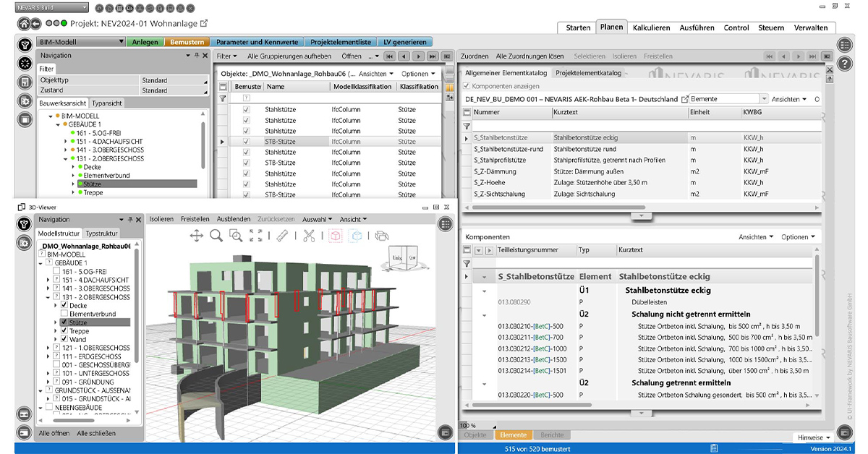Activate the scissors section-cut tool
The image size is (868, 454).
pos(309,235)
